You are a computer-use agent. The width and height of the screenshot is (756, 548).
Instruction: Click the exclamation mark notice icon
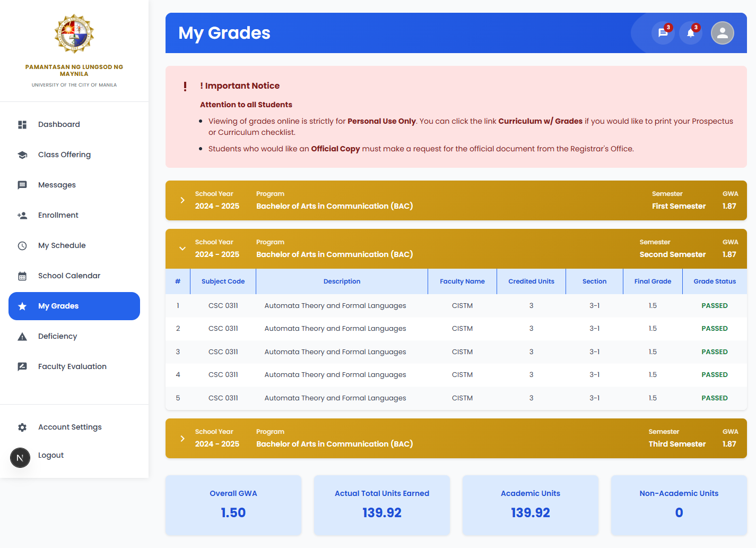tap(185, 86)
